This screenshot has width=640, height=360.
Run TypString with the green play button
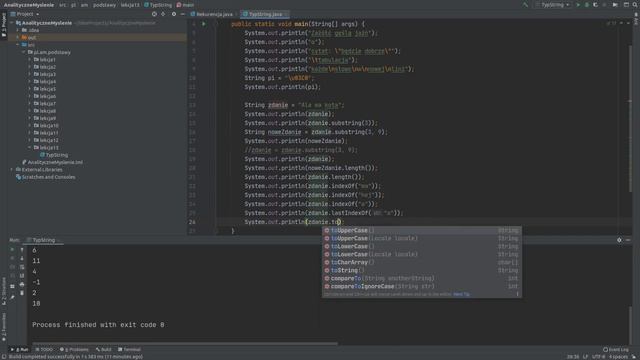[578, 5]
